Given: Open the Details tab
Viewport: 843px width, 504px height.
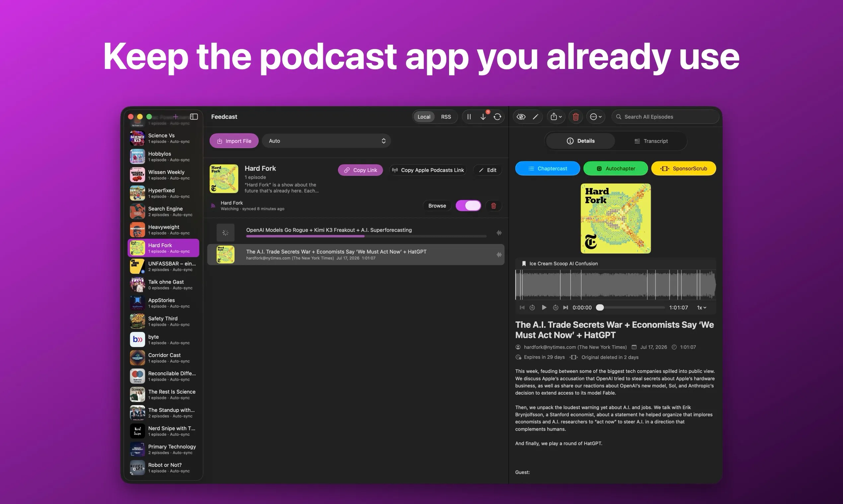Looking at the screenshot, I should click(x=580, y=141).
